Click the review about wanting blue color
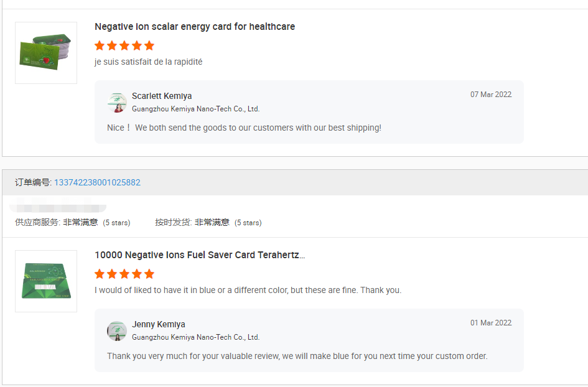This screenshot has width=588, height=387. pos(248,290)
